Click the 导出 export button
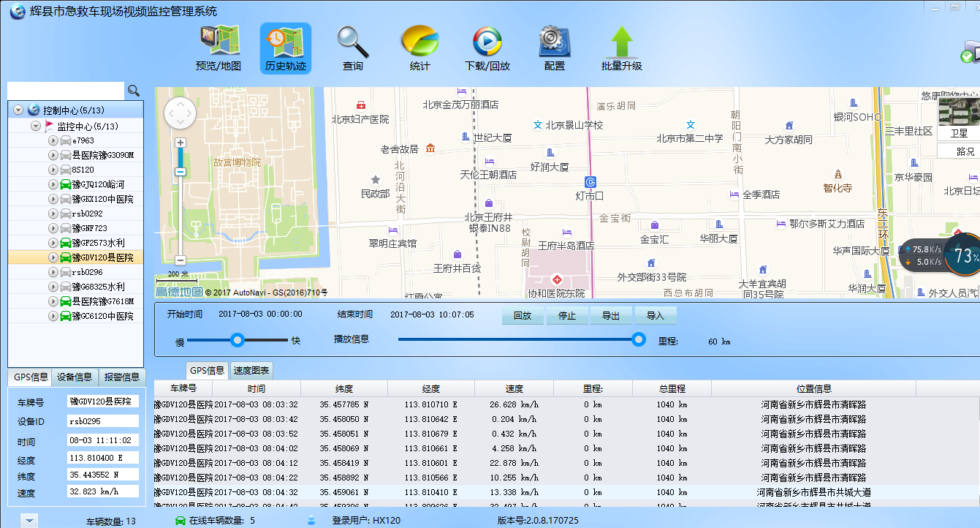980x528 pixels. [610, 316]
